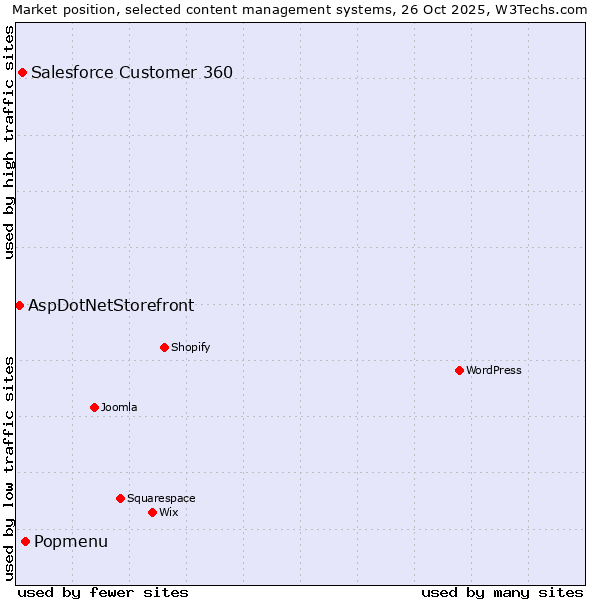Click the WordPress text label
Image resolution: width=600 pixels, height=600 pixels.
tap(494, 370)
